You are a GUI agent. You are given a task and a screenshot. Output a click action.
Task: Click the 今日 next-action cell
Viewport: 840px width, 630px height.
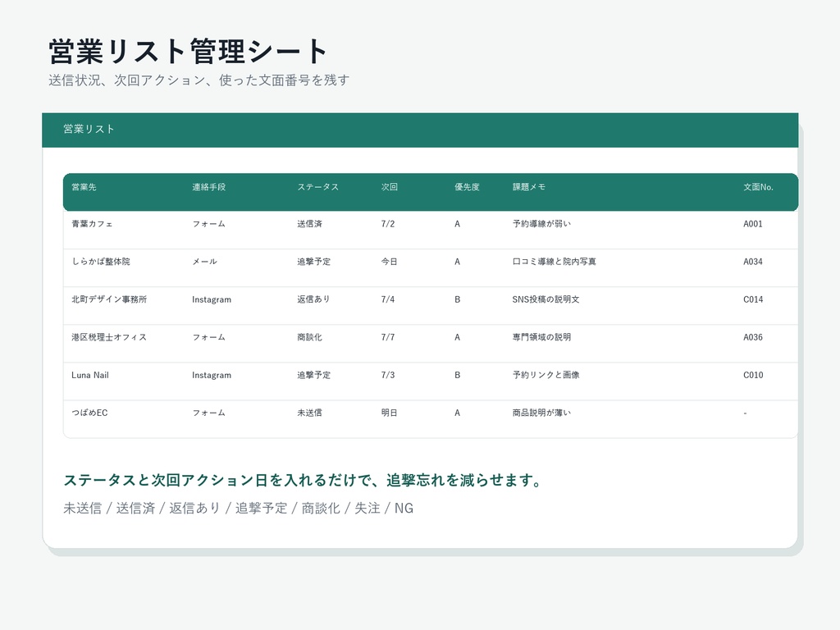click(x=390, y=262)
